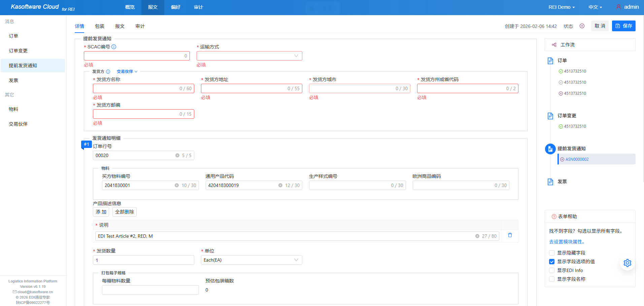Clear the 通用产品代码 field value
The height and width of the screenshot is (306, 644).
[280, 185]
